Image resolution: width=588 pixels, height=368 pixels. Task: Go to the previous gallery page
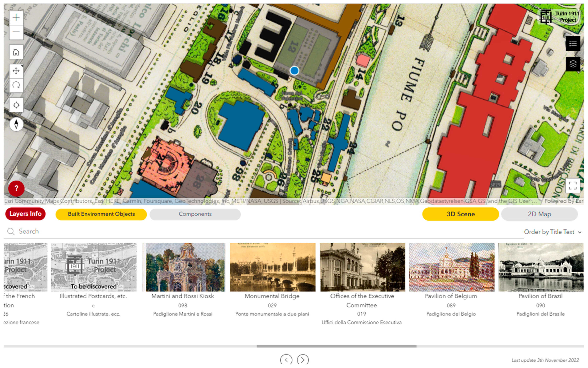coord(286,360)
